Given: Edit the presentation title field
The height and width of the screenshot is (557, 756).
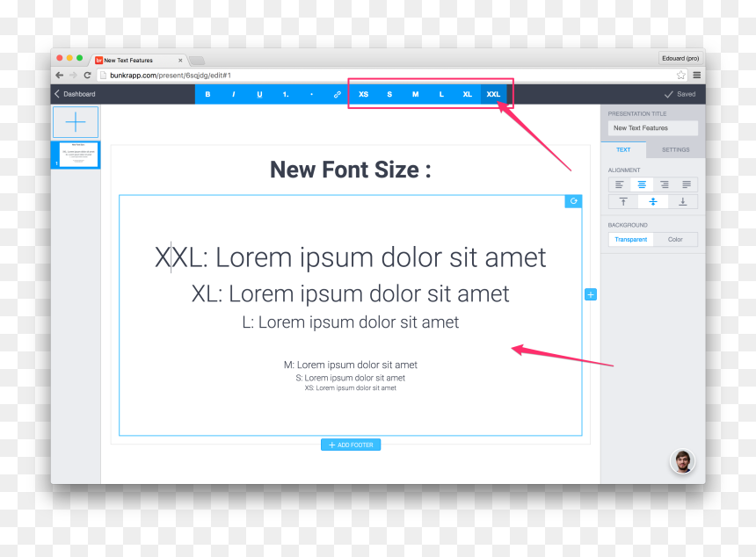Looking at the screenshot, I should [653, 128].
